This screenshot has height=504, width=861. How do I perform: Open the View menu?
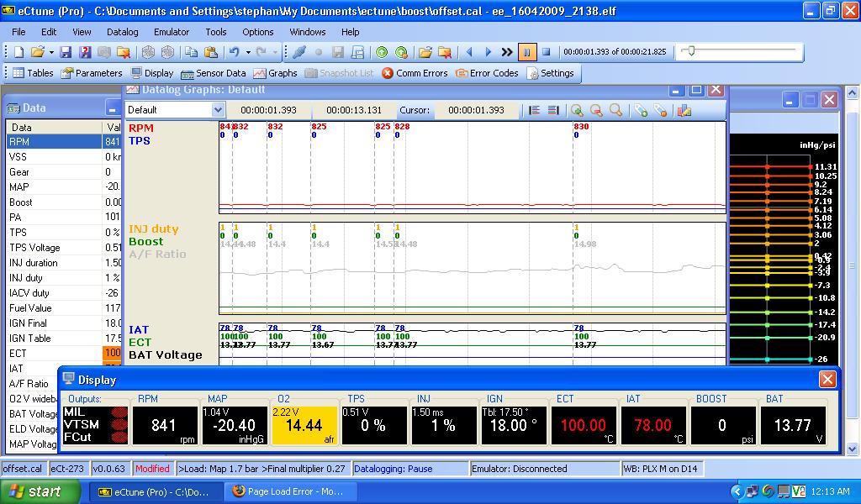click(82, 32)
